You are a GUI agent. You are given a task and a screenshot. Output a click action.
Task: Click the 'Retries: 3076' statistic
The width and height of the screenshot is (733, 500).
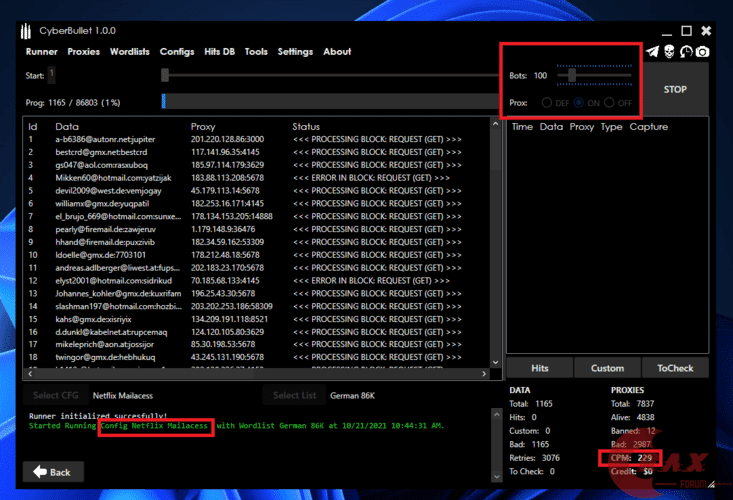pos(534,458)
